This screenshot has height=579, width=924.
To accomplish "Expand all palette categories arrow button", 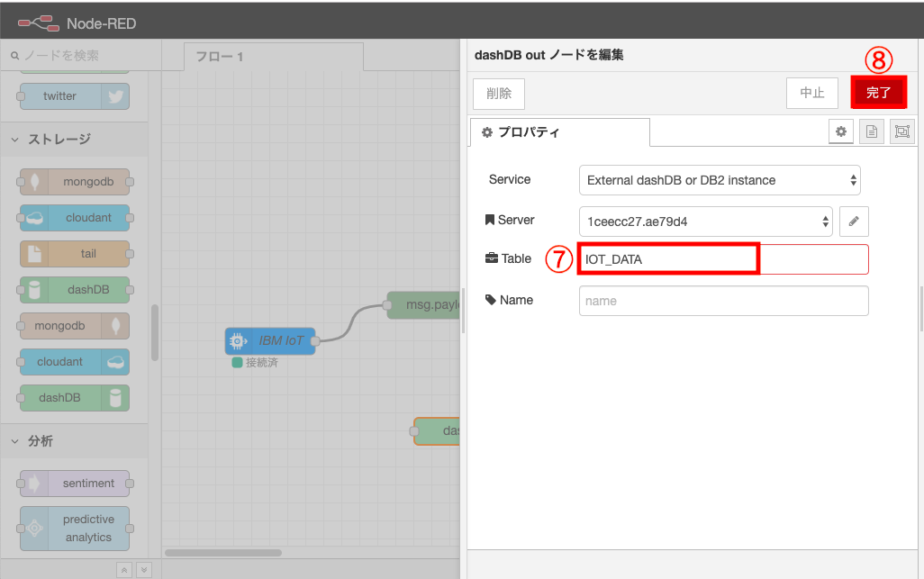I will click(x=144, y=570).
